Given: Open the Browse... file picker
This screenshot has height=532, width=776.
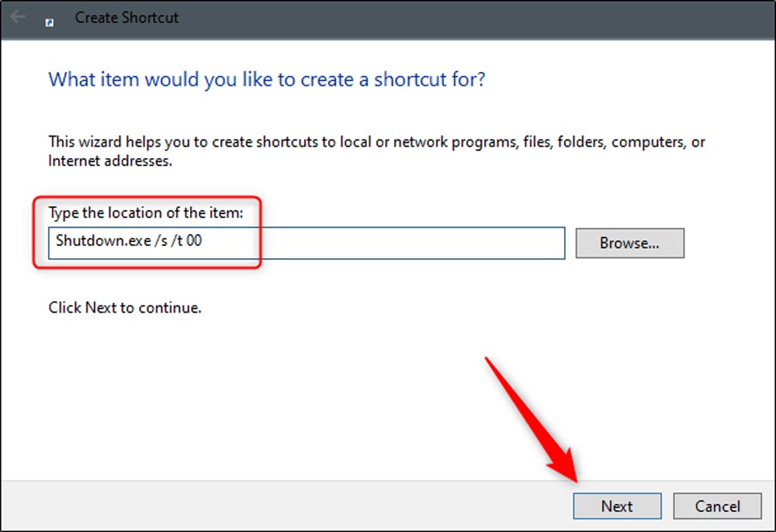Looking at the screenshot, I should click(629, 243).
